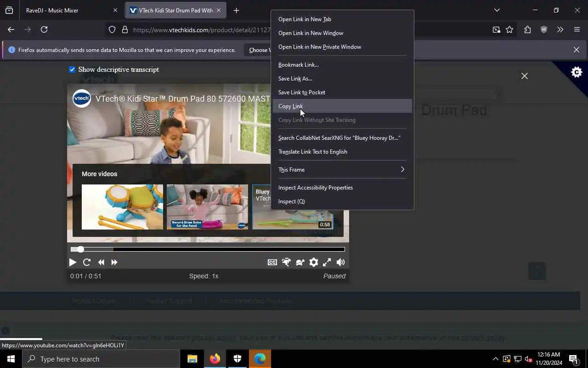The width and height of the screenshot is (588, 368).
Task: Bookmark this page with star icon
Action: pos(509,30)
